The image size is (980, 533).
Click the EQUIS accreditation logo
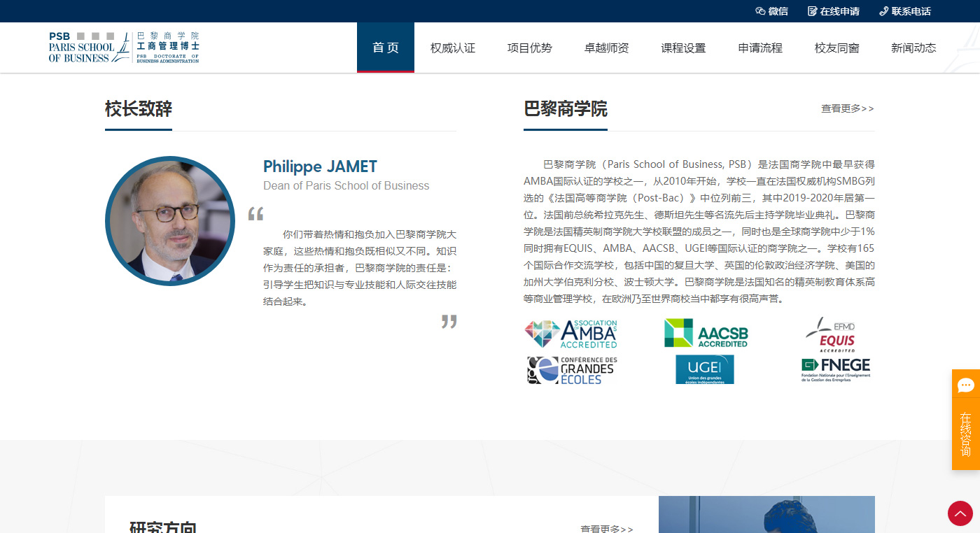[x=830, y=334]
